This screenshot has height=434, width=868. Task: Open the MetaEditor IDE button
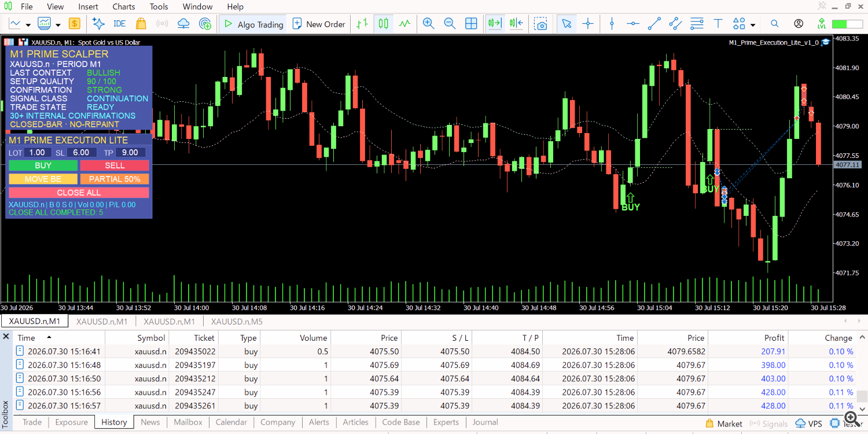click(119, 24)
